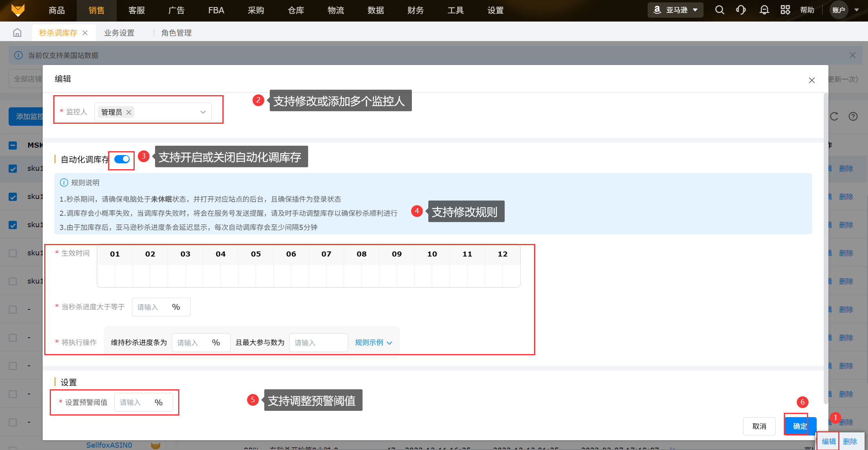The image size is (868, 450).
Task: Switch to the 业务设置 tab
Action: [119, 33]
